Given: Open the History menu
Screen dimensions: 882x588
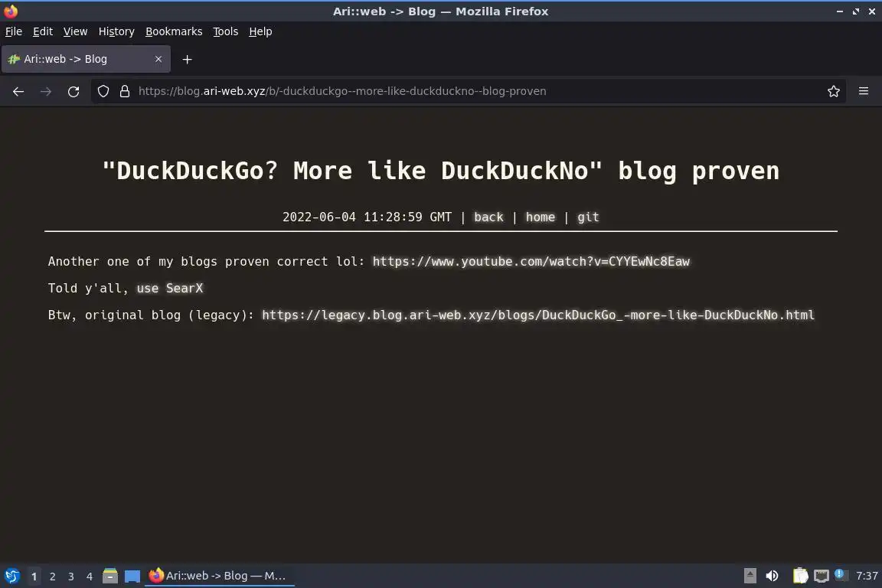Looking at the screenshot, I should (116, 31).
